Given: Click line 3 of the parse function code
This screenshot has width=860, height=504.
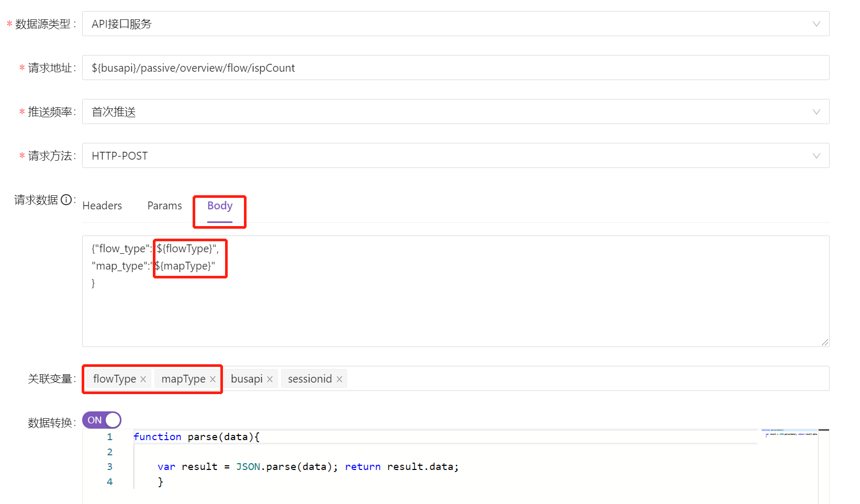Looking at the screenshot, I should [308, 467].
